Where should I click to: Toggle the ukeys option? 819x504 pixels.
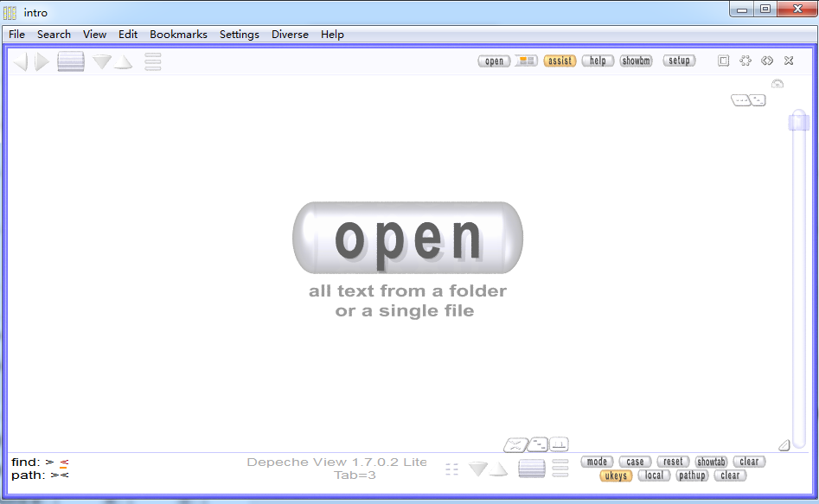(x=615, y=475)
